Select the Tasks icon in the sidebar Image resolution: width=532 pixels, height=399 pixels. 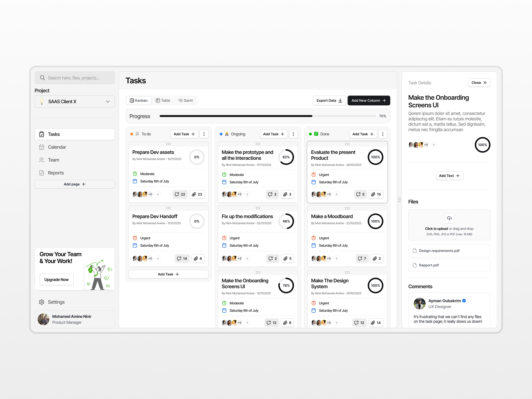click(42, 134)
